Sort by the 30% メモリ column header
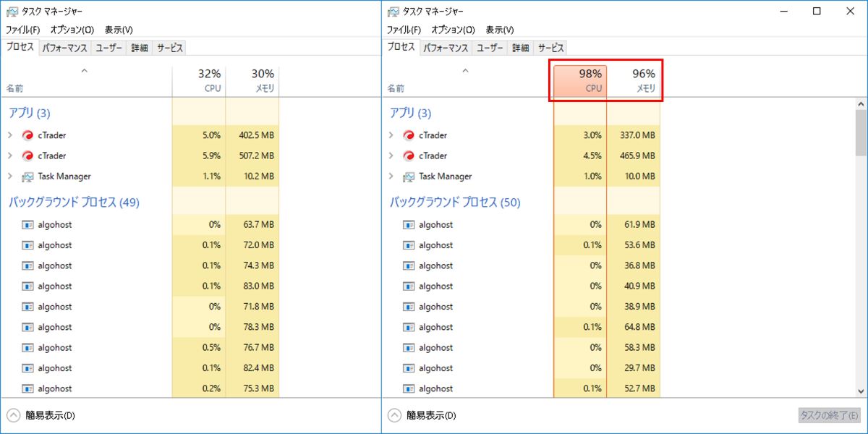Image resolution: width=868 pixels, height=434 pixels. coord(252,80)
